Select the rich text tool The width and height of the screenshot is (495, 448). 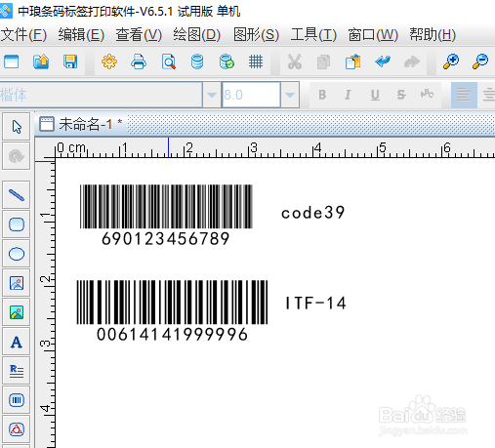click(17, 371)
